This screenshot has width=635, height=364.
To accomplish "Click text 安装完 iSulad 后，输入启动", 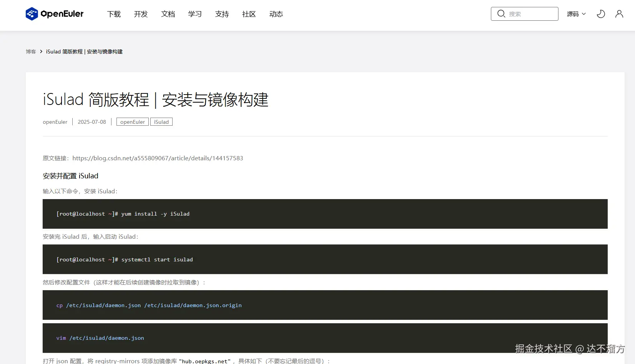I will [90, 236].
